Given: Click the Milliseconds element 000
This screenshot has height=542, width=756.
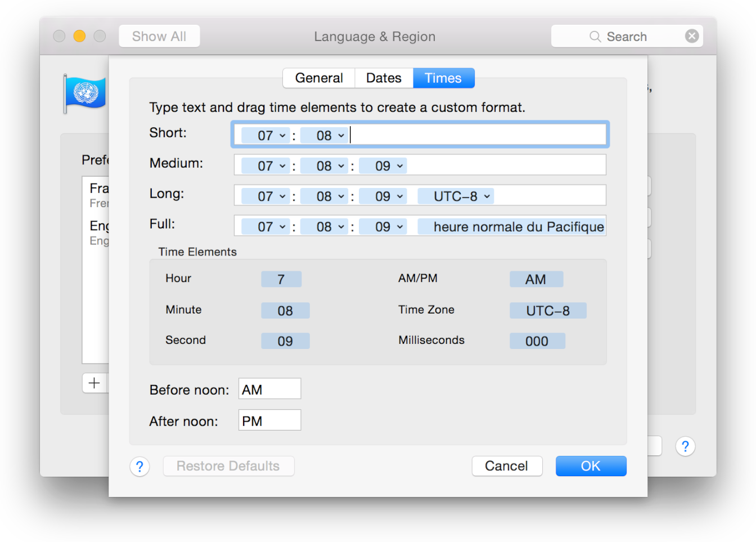Looking at the screenshot, I should [x=537, y=341].
